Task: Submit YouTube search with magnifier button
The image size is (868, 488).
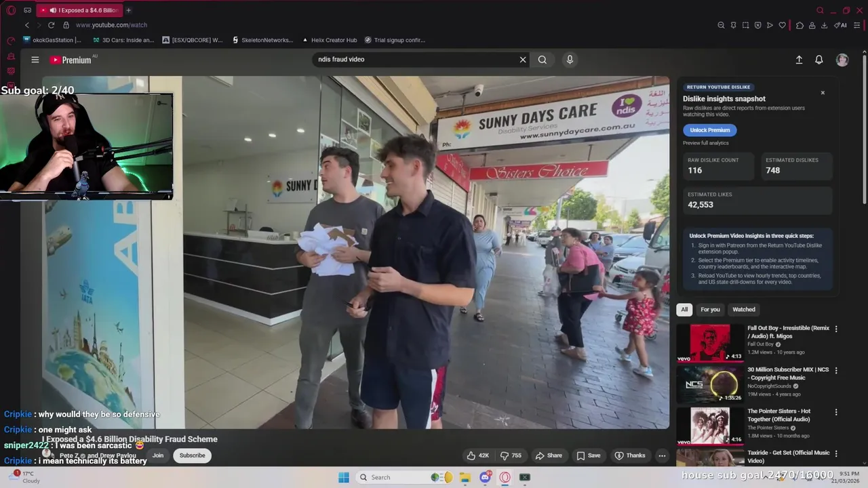Action: [542, 60]
